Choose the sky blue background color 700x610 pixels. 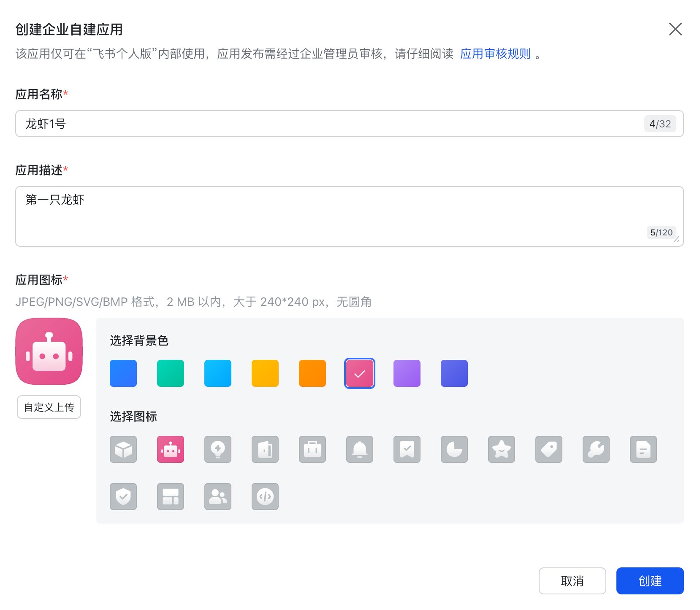coord(218,373)
